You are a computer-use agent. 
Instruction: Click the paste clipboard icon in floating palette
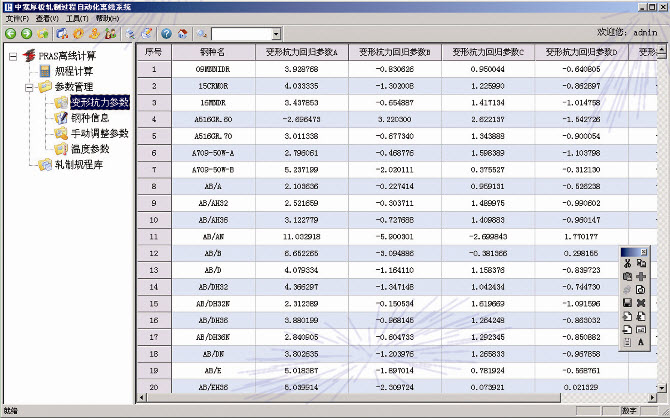click(627, 276)
